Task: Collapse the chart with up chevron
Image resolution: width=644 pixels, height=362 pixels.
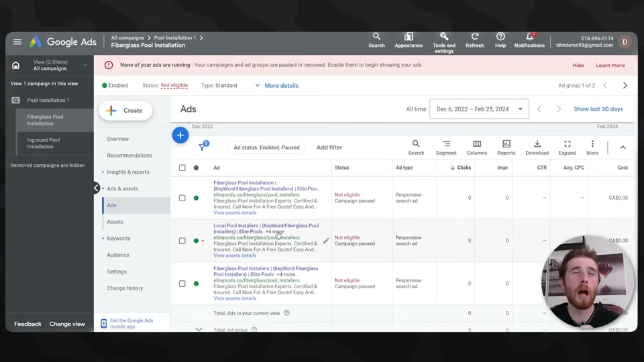Action: tap(623, 147)
